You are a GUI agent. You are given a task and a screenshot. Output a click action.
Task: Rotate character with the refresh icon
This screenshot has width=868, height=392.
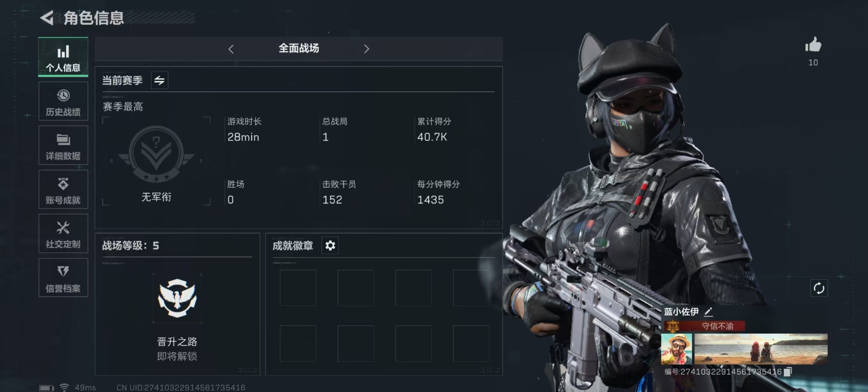pos(819,288)
